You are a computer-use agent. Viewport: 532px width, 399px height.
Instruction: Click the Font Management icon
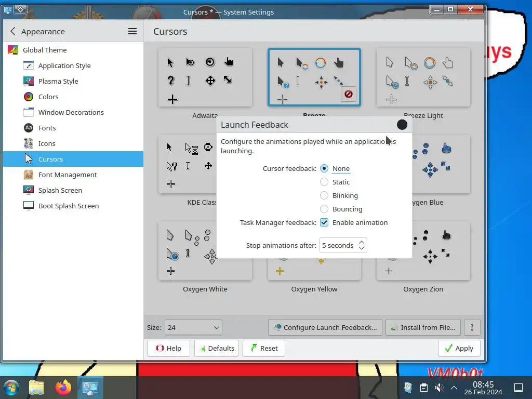(29, 175)
